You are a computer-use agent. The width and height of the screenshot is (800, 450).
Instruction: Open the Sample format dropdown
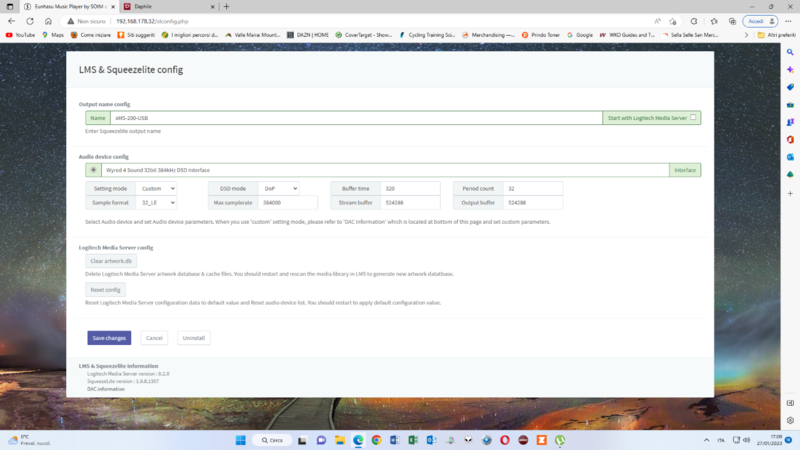pyautogui.click(x=157, y=203)
